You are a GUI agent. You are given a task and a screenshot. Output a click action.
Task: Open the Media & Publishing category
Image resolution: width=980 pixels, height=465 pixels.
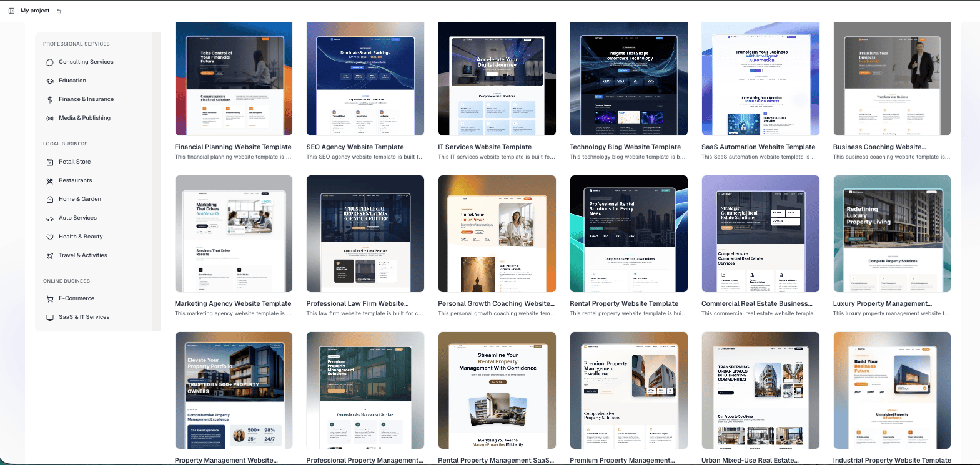click(84, 118)
